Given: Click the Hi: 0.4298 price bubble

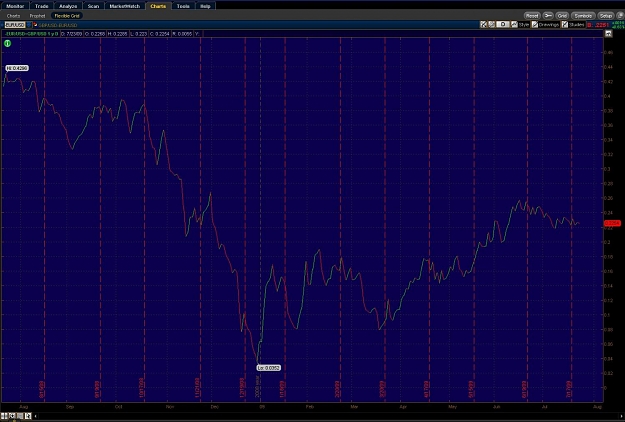Looking at the screenshot, I should point(17,68).
